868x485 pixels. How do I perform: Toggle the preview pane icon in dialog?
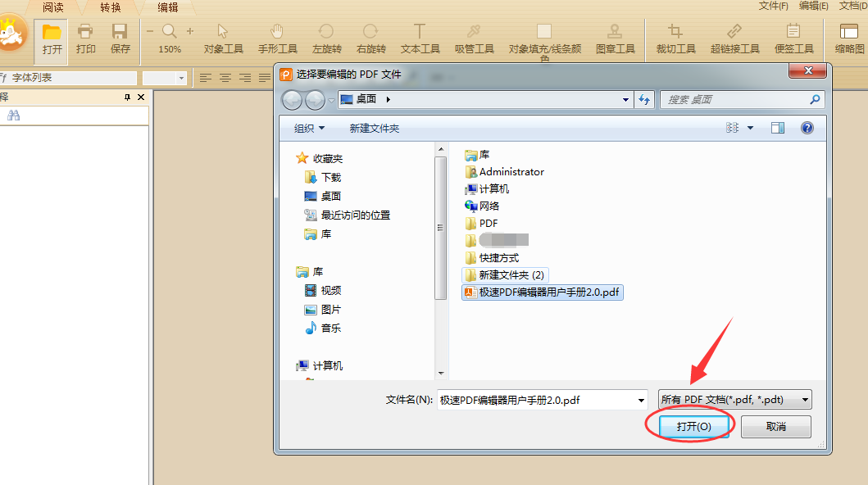(x=778, y=129)
